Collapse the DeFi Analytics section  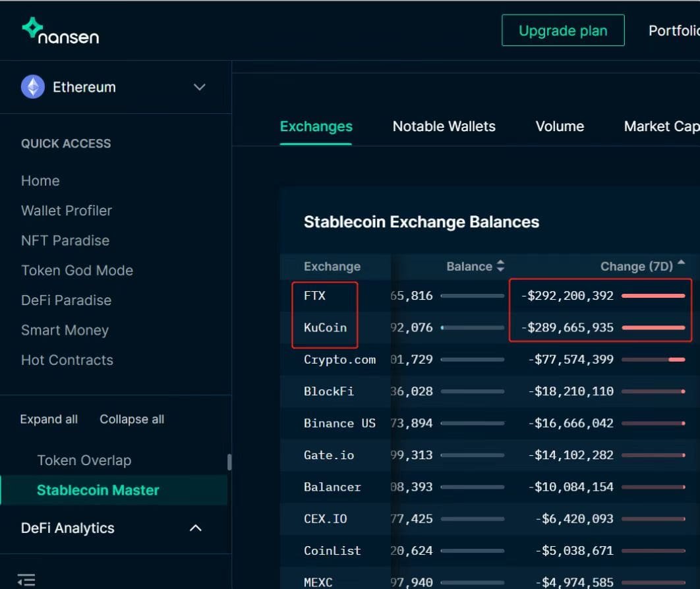tap(194, 528)
